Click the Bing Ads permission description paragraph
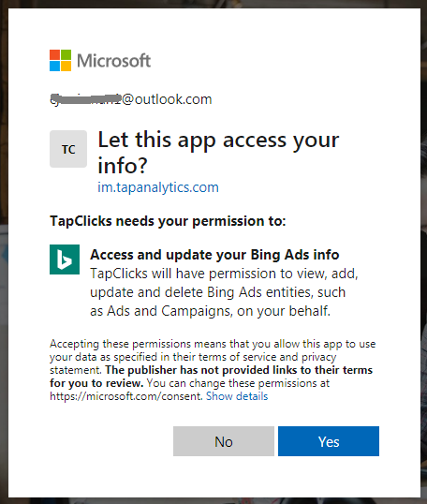Screen dimensions: 427x504 pyautogui.click(x=224, y=292)
